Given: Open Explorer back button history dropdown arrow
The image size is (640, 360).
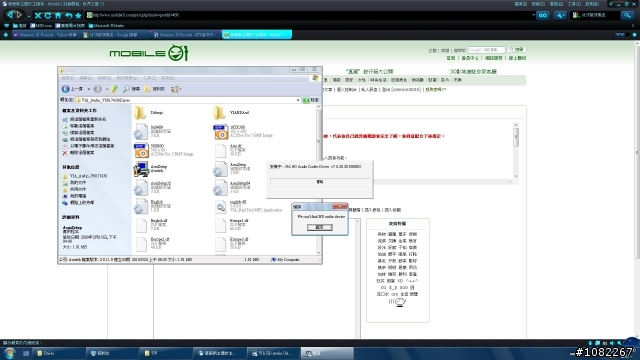Looking at the screenshot, I should (x=89, y=89).
